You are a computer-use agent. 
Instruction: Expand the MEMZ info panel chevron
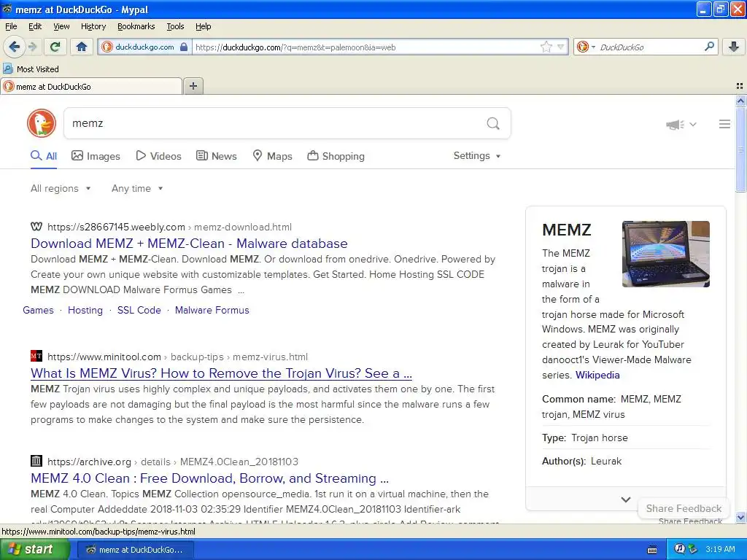(626, 499)
